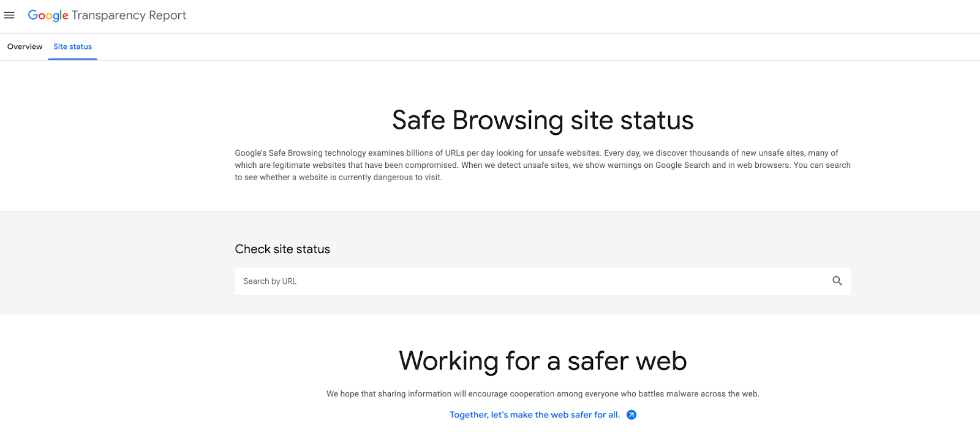
Task: Click the sentence 'We hope that sharing information…'
Action: (543, 394)
